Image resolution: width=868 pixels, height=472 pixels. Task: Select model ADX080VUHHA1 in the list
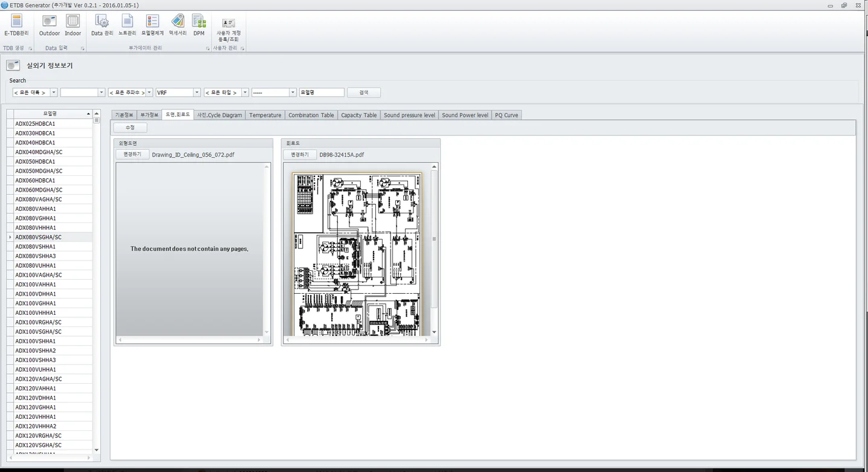(53, 265)
